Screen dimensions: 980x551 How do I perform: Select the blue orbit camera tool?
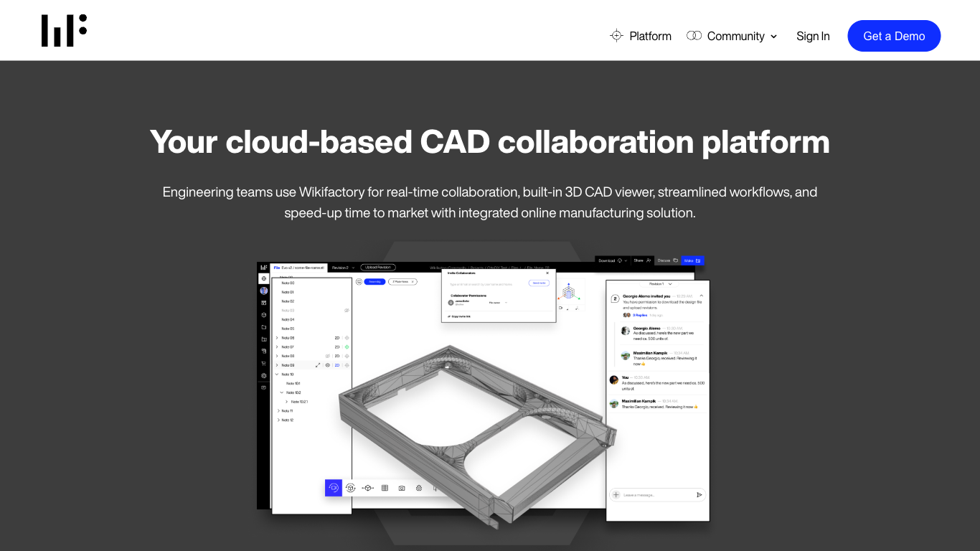(x=334, y=488)
